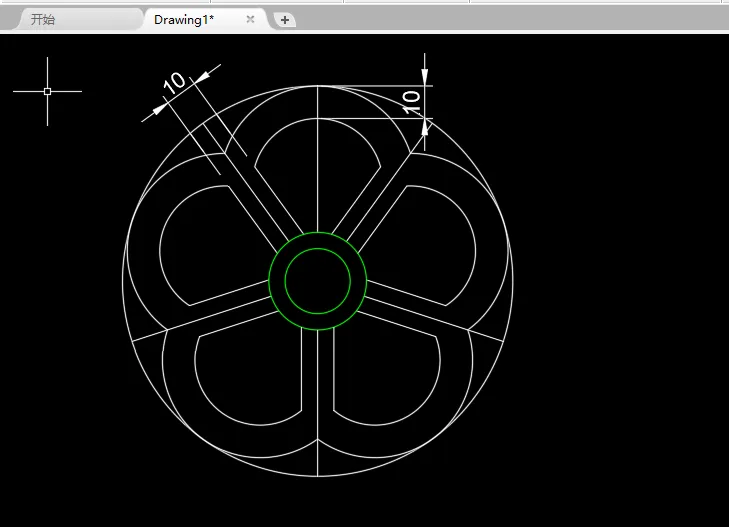The height and width of the screenshot is (527, 729).
Task: Click the upper arrowhead of vertical dimension
Action: pyautogui.click(x=424, y=78)
